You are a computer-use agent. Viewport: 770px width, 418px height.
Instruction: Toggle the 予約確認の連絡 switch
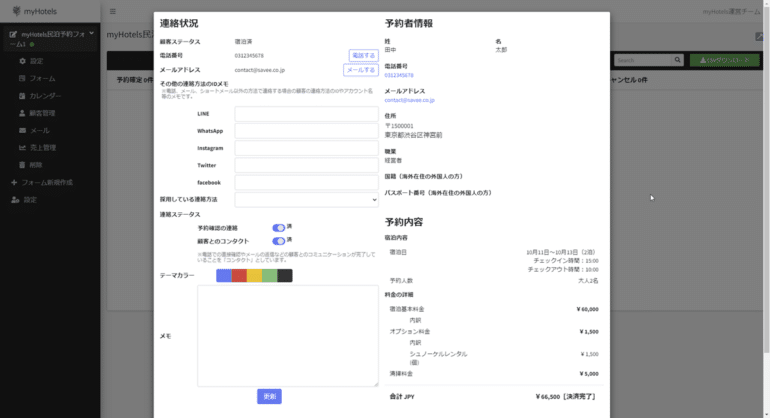pyautogui.click(x=278, y=228)
